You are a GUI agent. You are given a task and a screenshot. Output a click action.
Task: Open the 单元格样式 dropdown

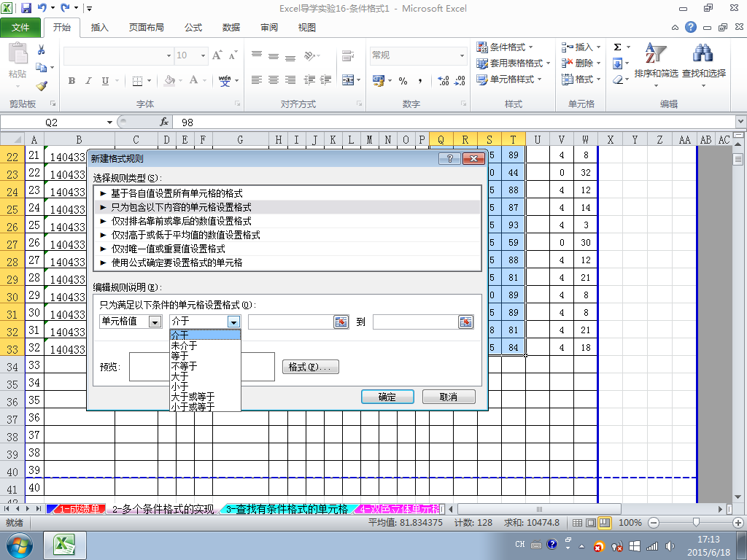pyautogui.click(x=509, y=79)
